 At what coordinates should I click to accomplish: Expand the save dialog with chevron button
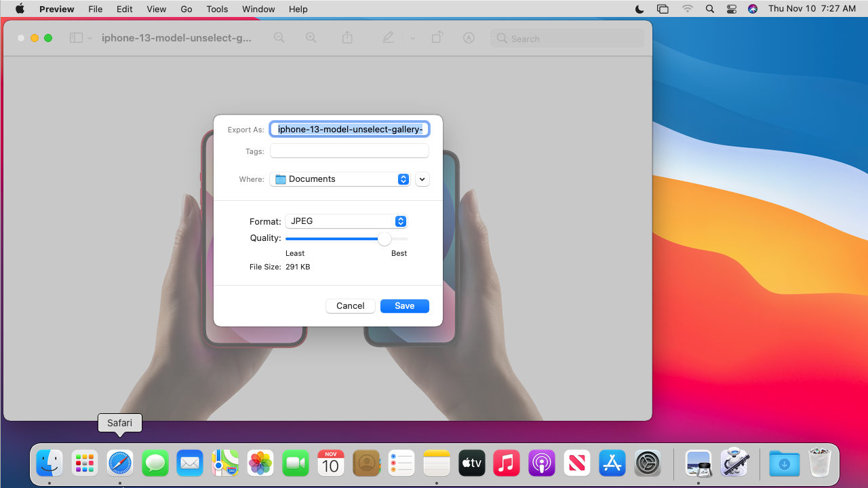click(422, 179)
